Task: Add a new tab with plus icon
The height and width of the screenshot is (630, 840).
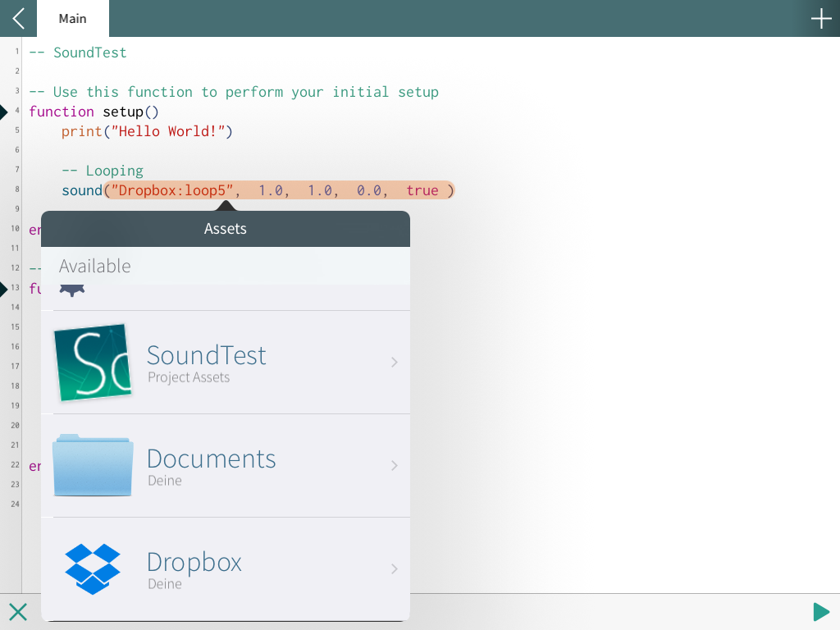Action: (x=820, y=19)
